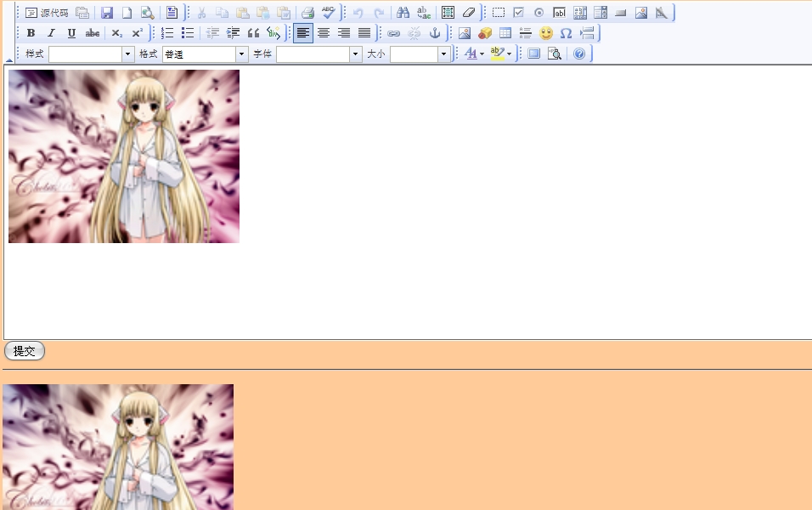Toggle subscript formatting

click(117, 33)
